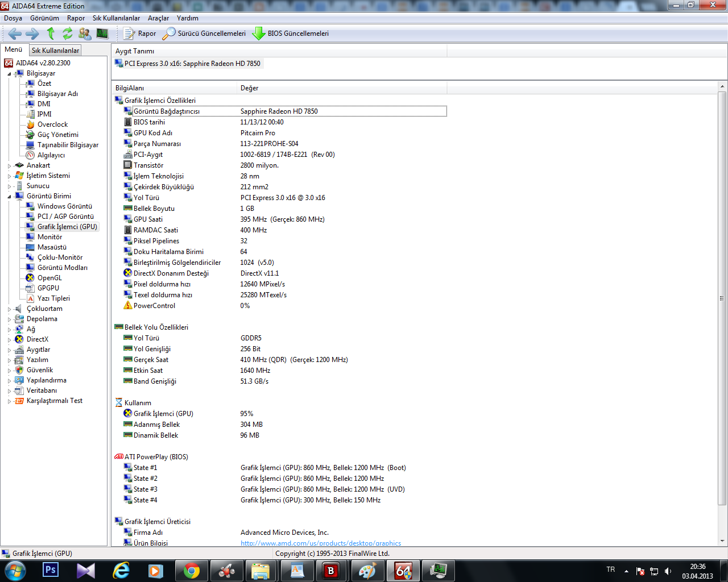Viewport: 728px width, 582px height.
Task: Click the green up arrow icon
Action: (51, 34)
